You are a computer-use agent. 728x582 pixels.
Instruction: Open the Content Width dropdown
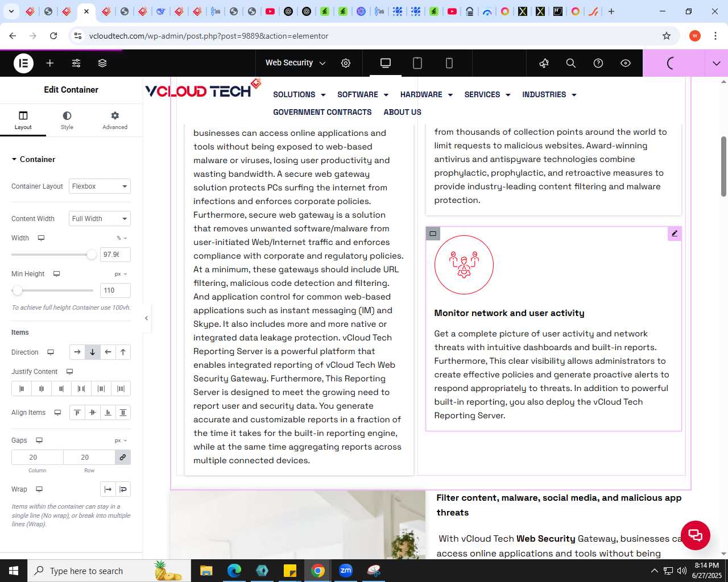100,219
